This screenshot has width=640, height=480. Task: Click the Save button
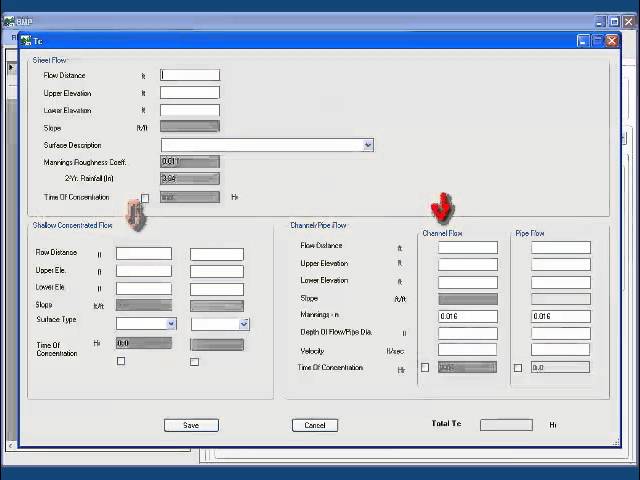click(x=191, y=425)
